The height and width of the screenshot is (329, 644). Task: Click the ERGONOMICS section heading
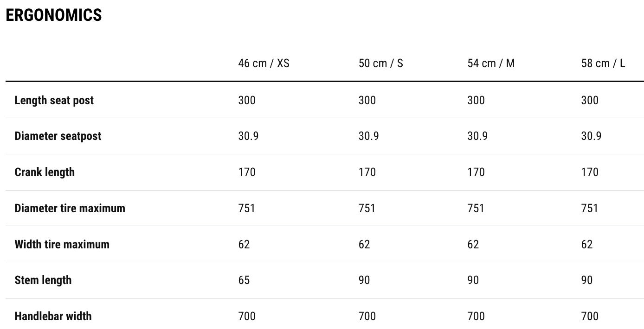pyautogui.click(x=54, y=15)
